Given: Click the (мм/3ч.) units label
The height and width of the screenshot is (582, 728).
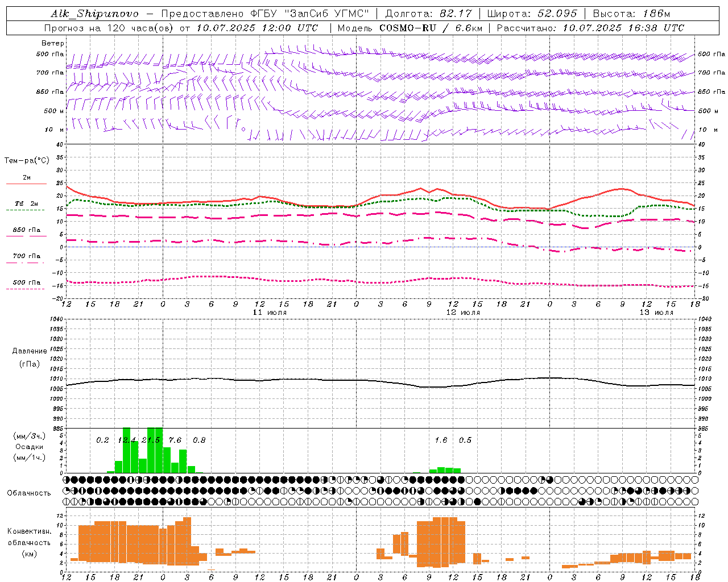Looking at the screenshot, I should pos(28,436).
